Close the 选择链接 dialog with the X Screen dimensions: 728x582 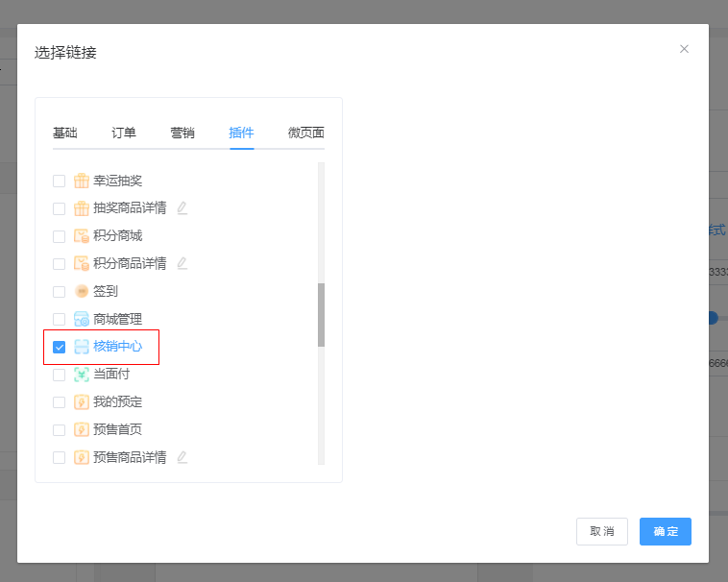click(x=684, y=49)
